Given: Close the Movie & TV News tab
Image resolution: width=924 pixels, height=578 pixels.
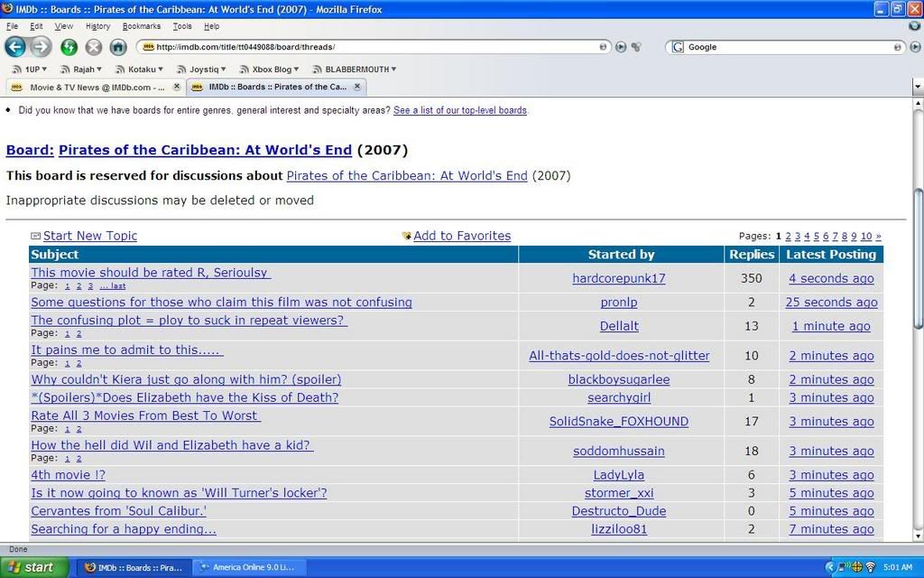Looking at the screenshot, I should 176,87.
